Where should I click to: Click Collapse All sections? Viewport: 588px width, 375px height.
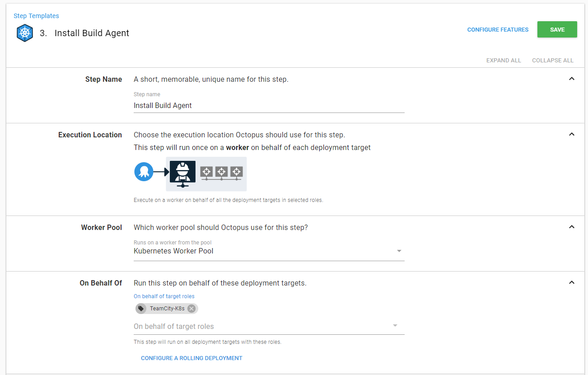(552, 61)
